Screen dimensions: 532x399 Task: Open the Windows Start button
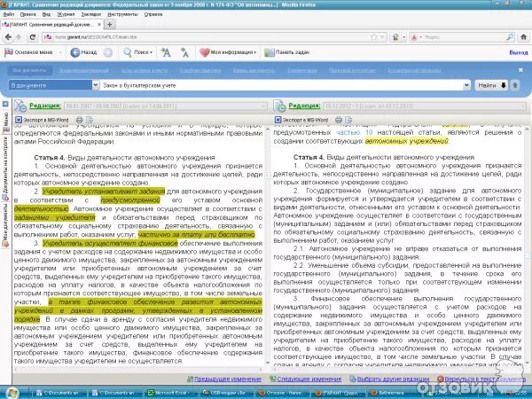pos(12,393)
